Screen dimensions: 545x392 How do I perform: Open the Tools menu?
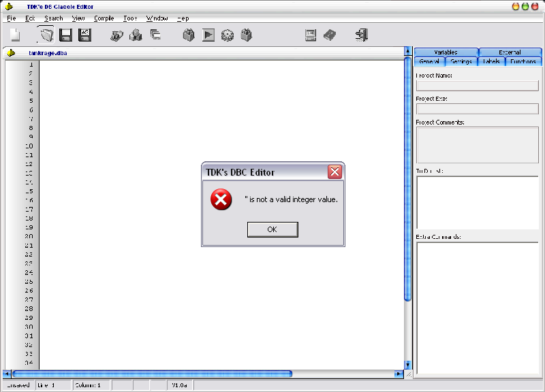(130, 18)
